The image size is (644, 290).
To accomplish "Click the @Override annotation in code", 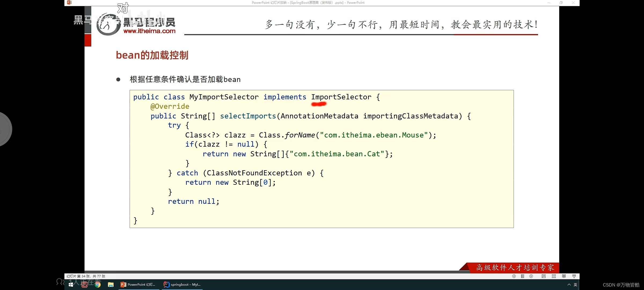I will 170,106.
